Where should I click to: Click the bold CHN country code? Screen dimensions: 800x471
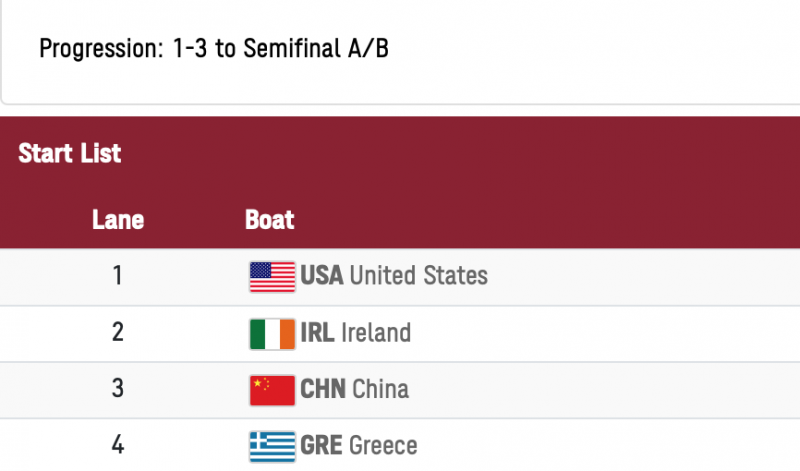coord(323,389)
